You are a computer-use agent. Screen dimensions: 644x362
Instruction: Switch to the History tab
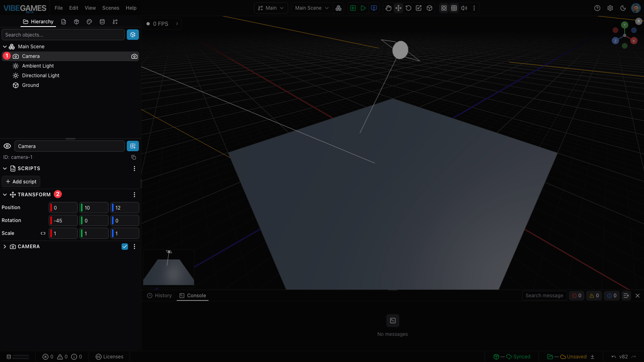pyautogui.click(x=159, y=296)
